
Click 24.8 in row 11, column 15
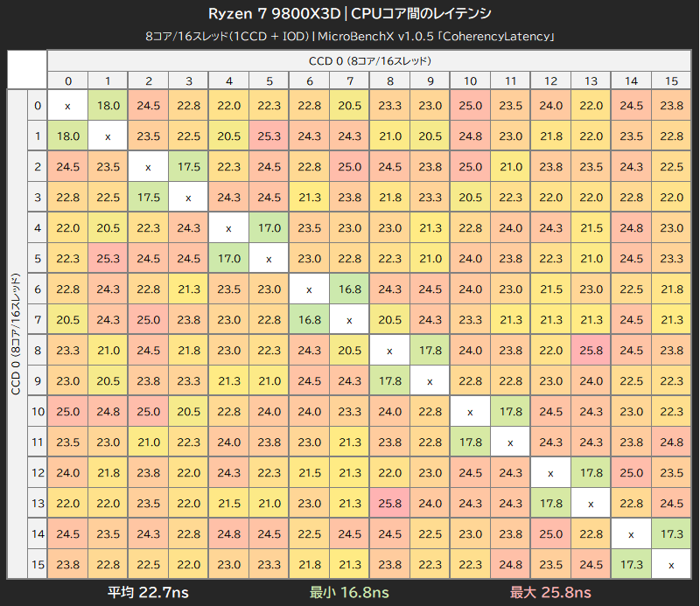[x=671, y=442]
